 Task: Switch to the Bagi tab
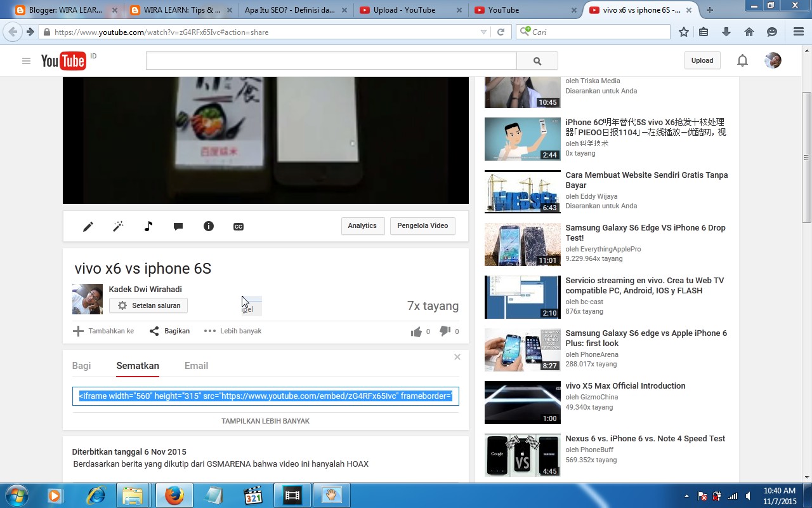[81, 366]
